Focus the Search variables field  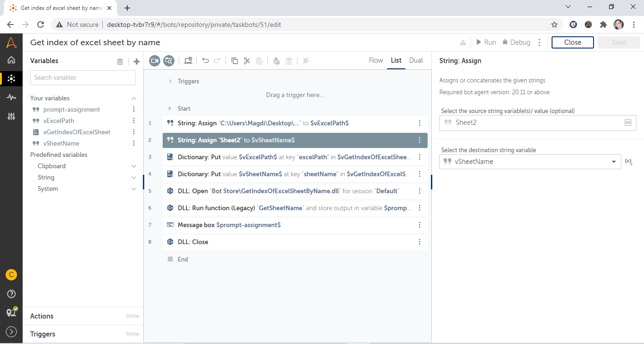[x=83, y=78]
